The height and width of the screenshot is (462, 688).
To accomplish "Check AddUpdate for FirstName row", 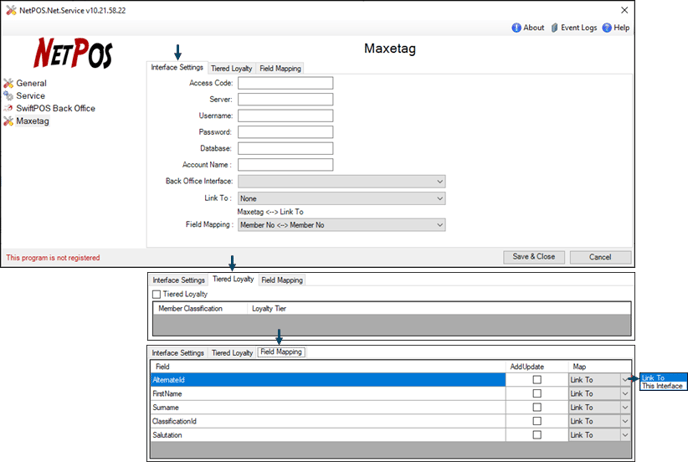I will (x=537, y=394).
